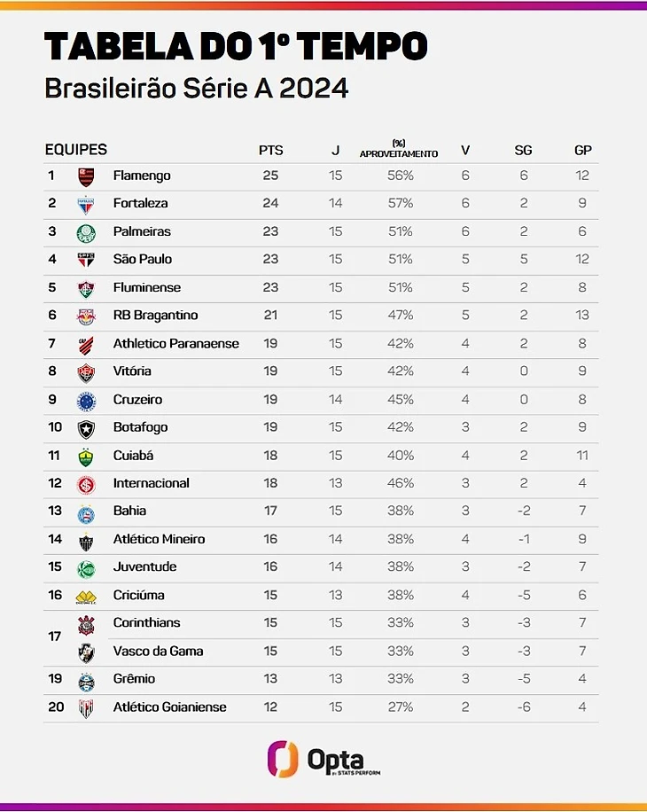Click the Internacional red crest
This screenshot has height=812, width=647.
tap(86, 484)
